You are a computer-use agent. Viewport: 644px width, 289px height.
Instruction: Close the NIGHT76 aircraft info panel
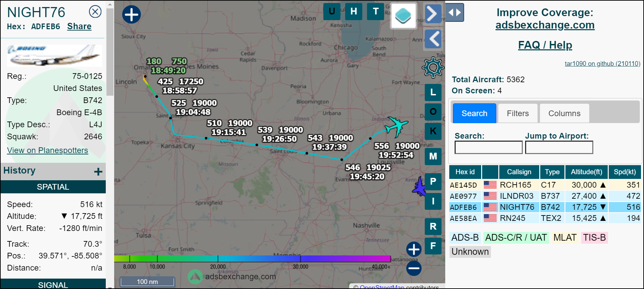click(95, 12)
